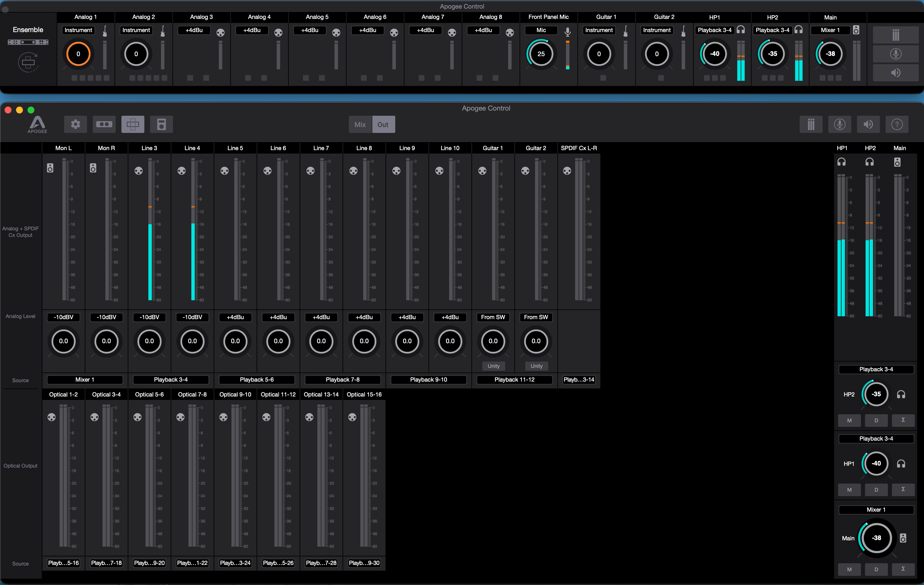Toggle the Σ sum button under HP1
The height and width of the screenshot is (585, 924).
click(x=903, y=490)
